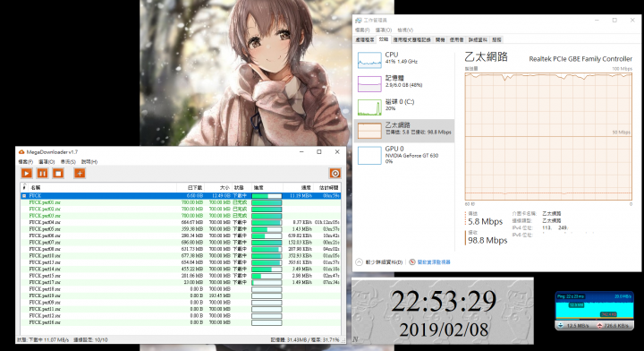644x351 pixels.
Task: Select the queued part19.rar row
Action: (181, 295)
